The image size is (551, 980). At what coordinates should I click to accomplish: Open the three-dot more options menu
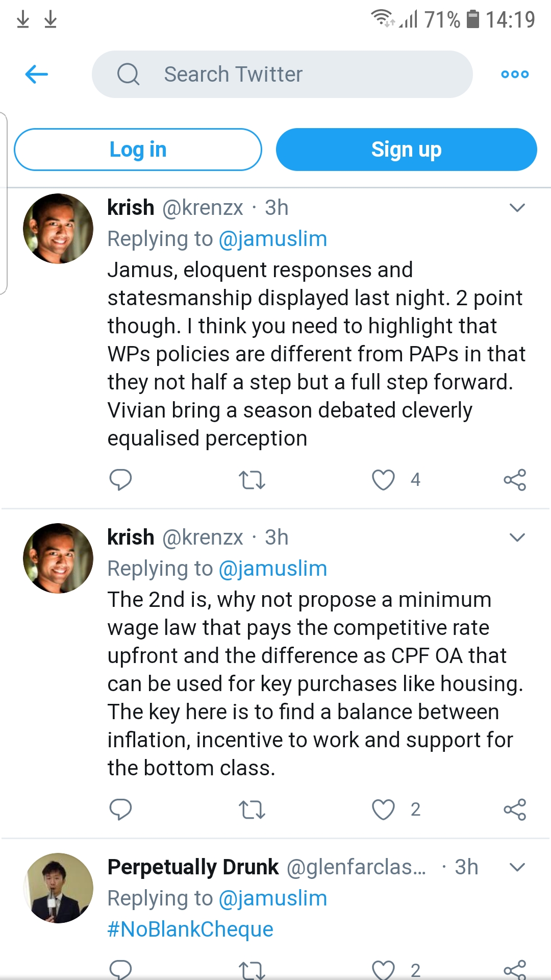[x=515, y=75]
